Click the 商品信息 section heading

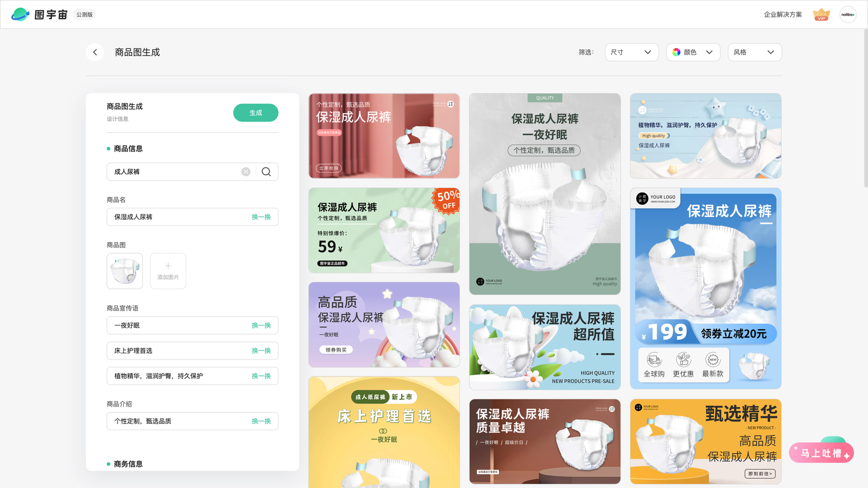[128, 149]
